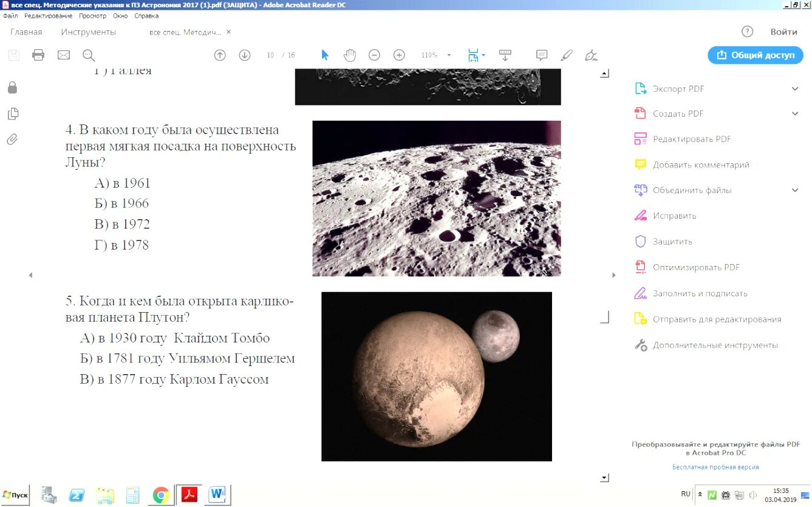This screenshot has width=812, height=507.
Task: Activate the Hand pan tool
Action: [350, 55]
